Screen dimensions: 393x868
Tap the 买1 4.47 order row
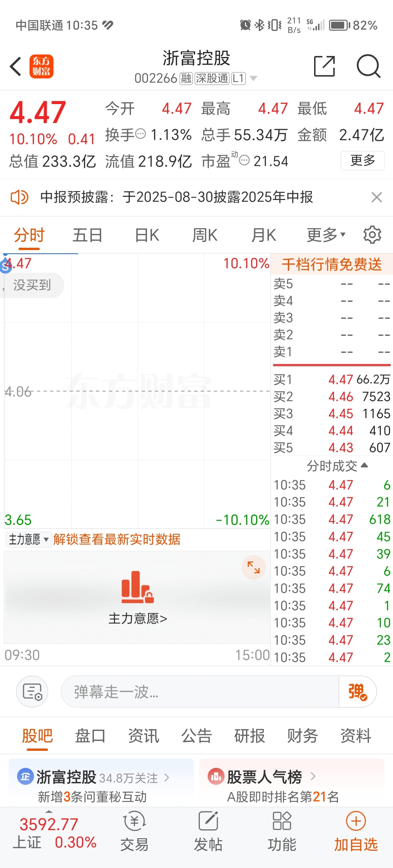click(332, 380)
